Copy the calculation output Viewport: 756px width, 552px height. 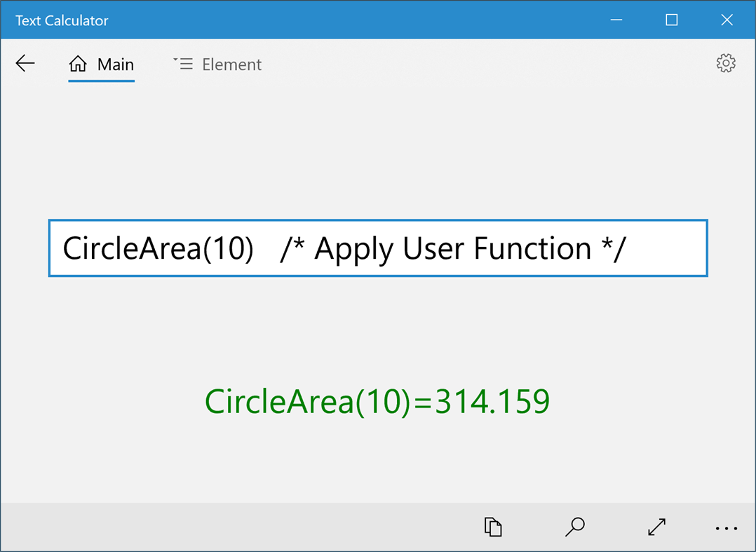pyautogui.click(x=493, y=527)
